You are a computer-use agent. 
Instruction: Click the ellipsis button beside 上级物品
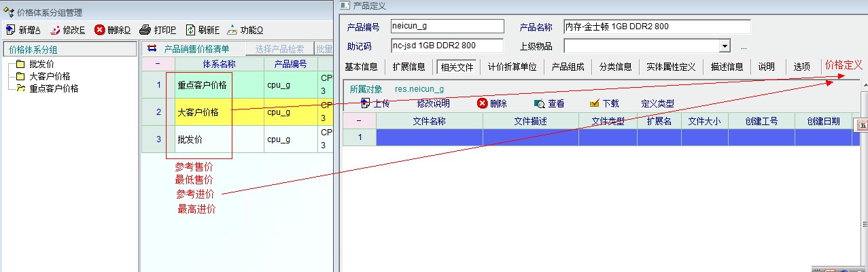pos(744,47)
